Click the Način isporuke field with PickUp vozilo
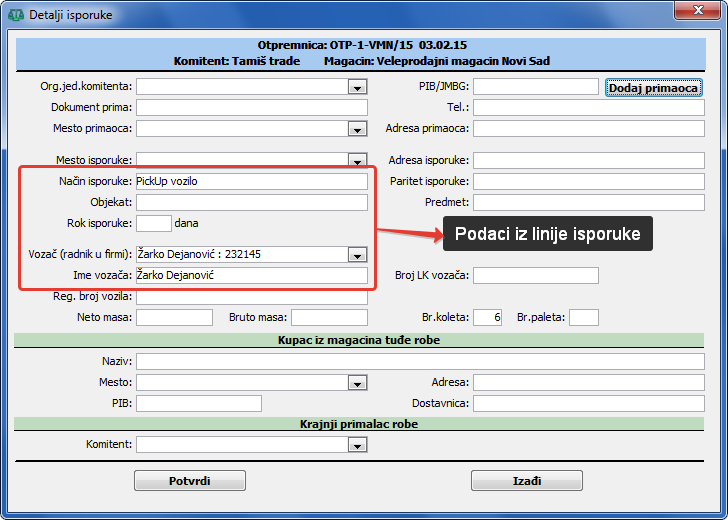 pyautogui.click(x=251, y=181)
